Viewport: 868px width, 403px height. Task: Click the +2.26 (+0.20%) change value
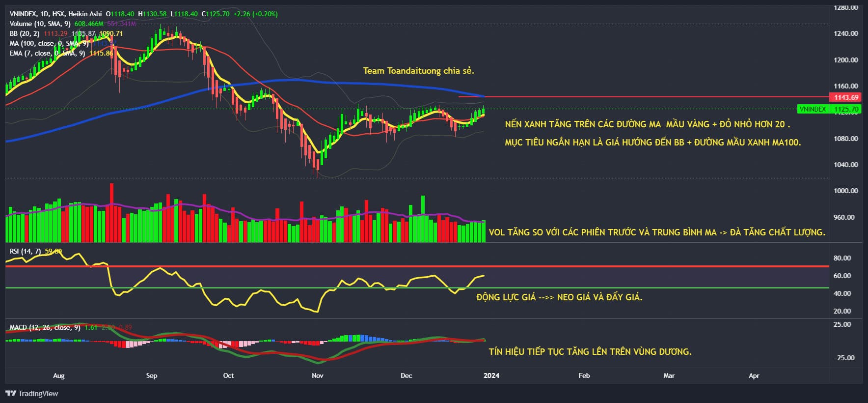pyautogui.click(x=255, y=14)
